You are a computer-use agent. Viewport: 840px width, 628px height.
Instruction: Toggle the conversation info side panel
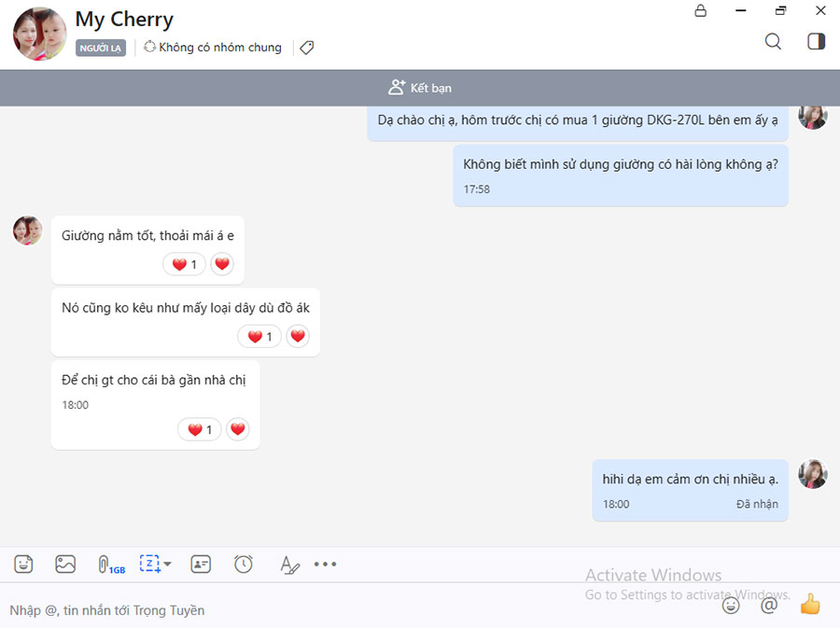click(x=816, y=41)
